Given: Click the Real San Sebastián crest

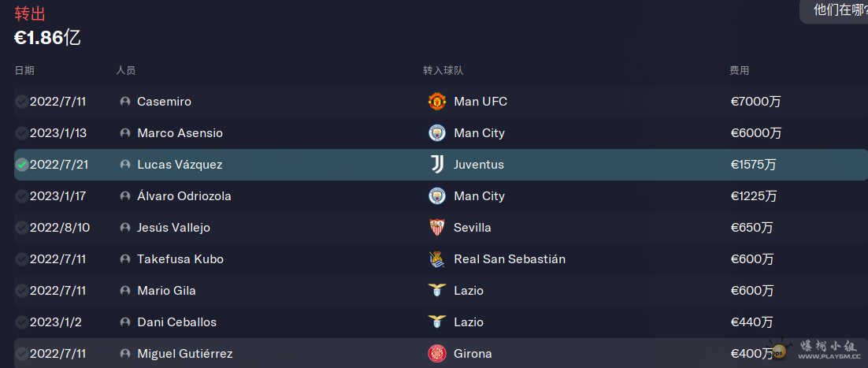Looking at the screenshot, I should [437, 259].
